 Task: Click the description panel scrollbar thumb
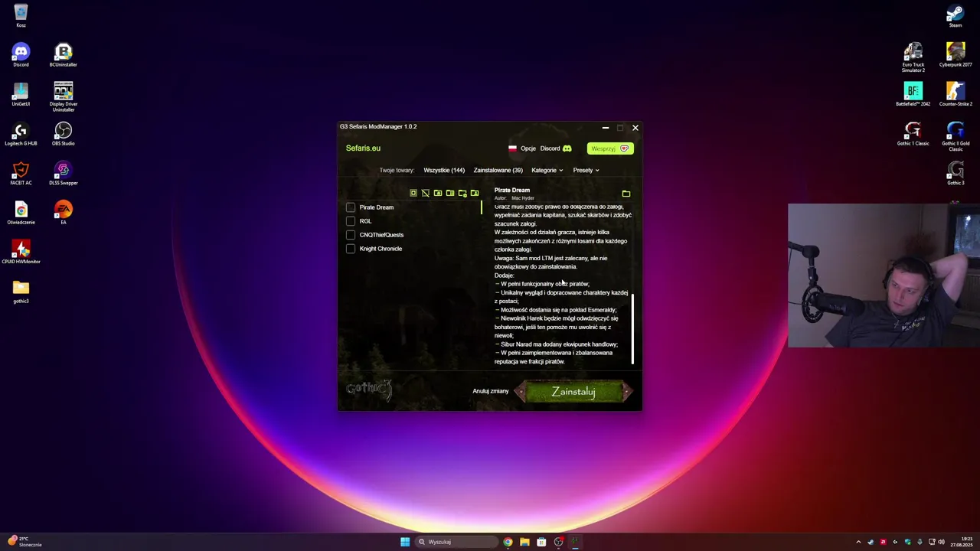tap(632, 330)
